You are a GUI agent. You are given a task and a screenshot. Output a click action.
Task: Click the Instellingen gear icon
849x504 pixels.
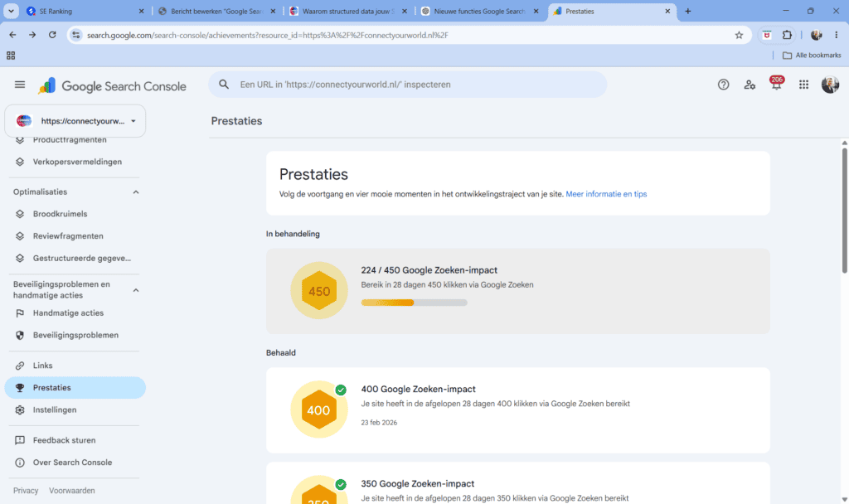(x=20, y=409)
